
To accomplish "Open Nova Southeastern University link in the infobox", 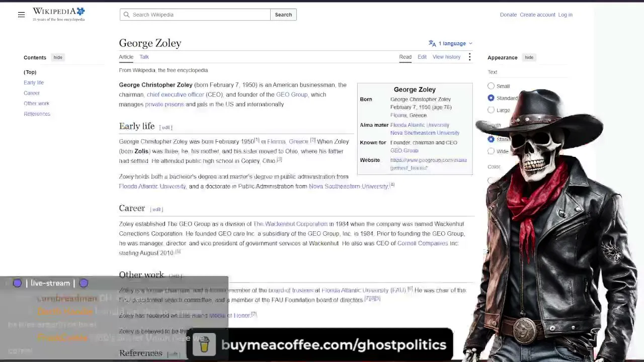I will tap(425, 133).
